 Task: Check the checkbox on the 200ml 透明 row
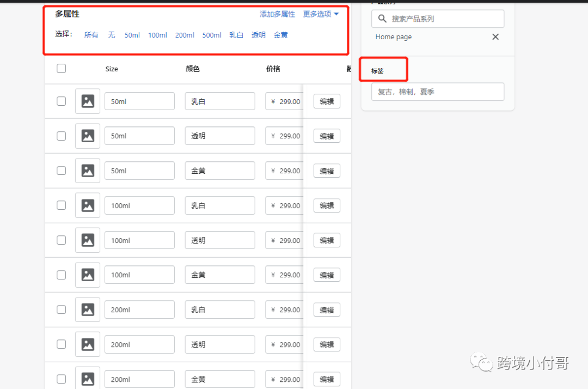pos(61,344)
